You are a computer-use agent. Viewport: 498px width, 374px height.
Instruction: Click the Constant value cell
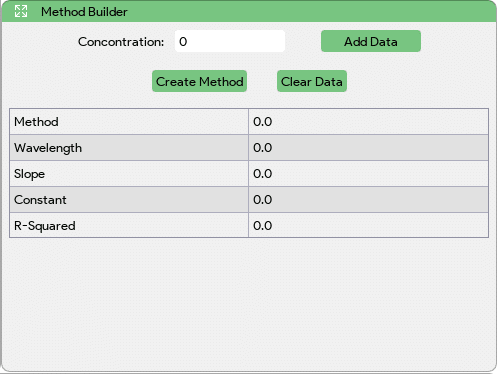tap(368, 200)
